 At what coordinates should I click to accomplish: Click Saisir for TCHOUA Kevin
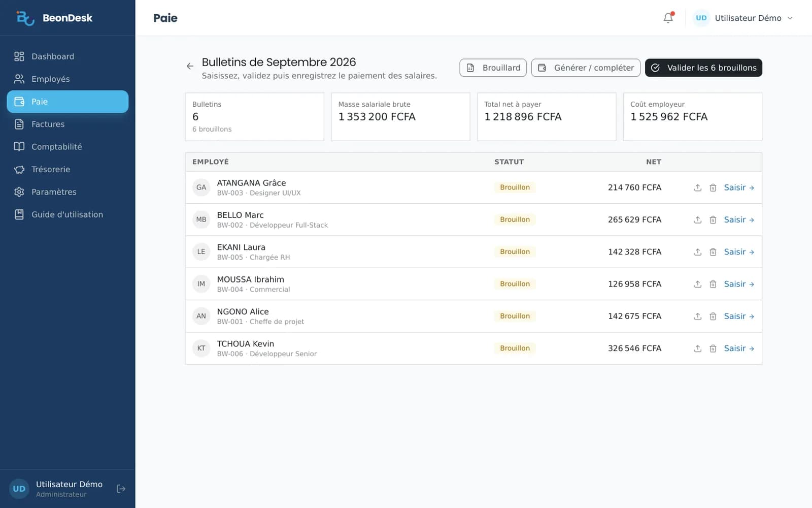point(739,348)
